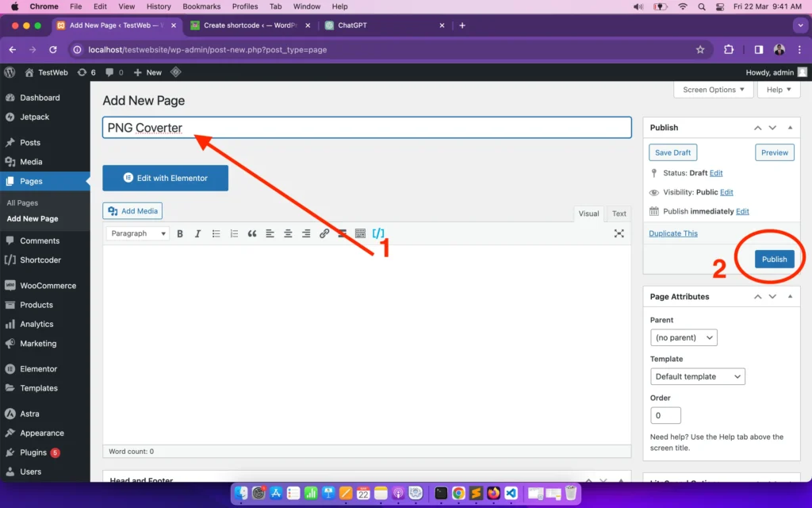Open All Pages submenu link
812x508 pixels.
[x=22, y=203]
